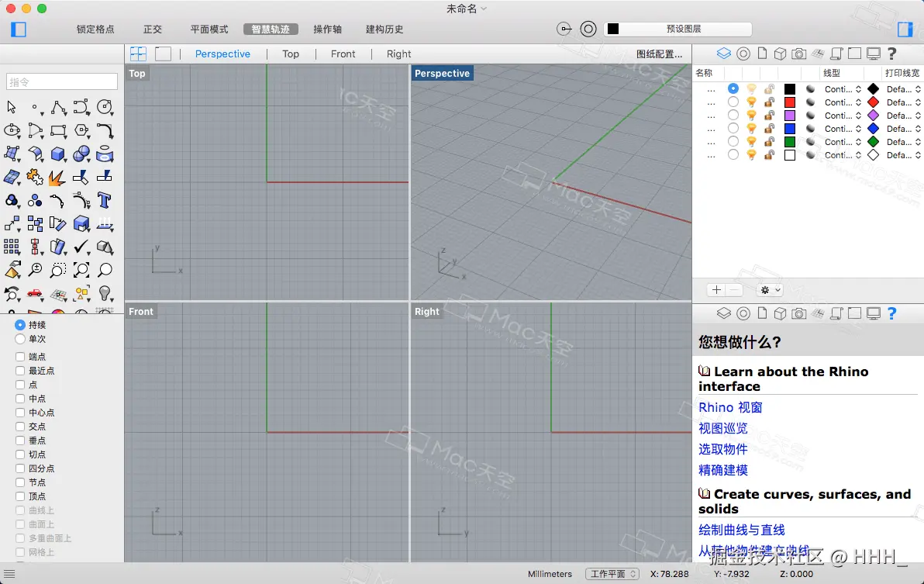Click the blue question mark help icon
924x584 pixels.
click(x=891, y=313)
